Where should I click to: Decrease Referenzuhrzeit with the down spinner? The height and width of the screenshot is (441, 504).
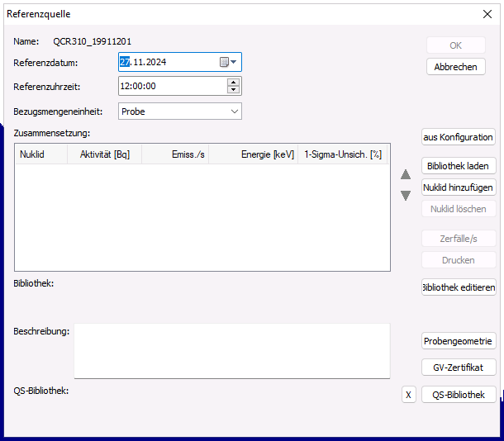pyautogui.click(x=234, y=90)
